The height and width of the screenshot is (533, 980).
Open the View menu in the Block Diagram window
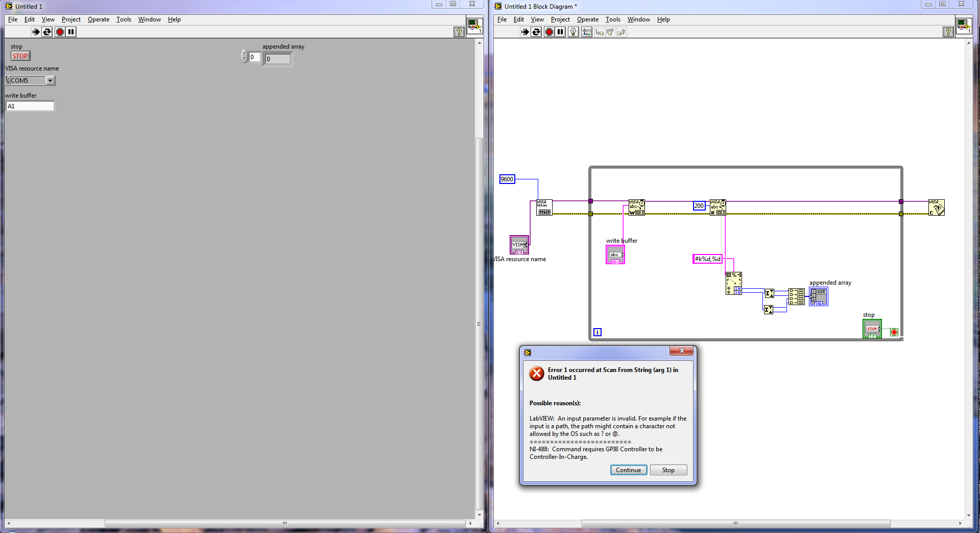(x=537, y=19)
